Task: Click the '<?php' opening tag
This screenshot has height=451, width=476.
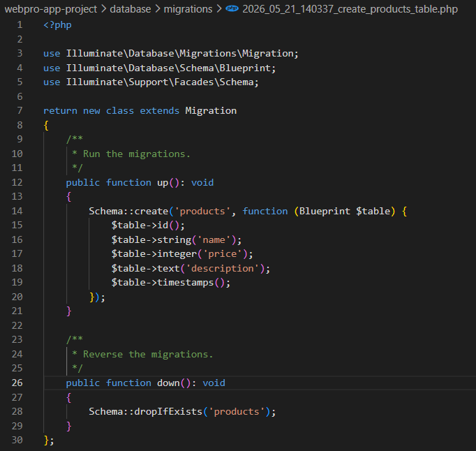Action: pyautogui.click(x=57, y=25)
